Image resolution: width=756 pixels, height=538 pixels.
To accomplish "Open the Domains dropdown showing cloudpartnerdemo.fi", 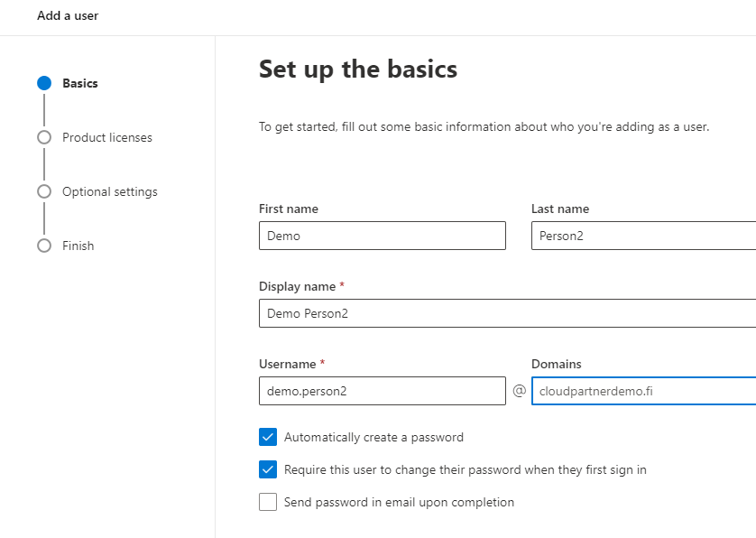I will [643, 391].
